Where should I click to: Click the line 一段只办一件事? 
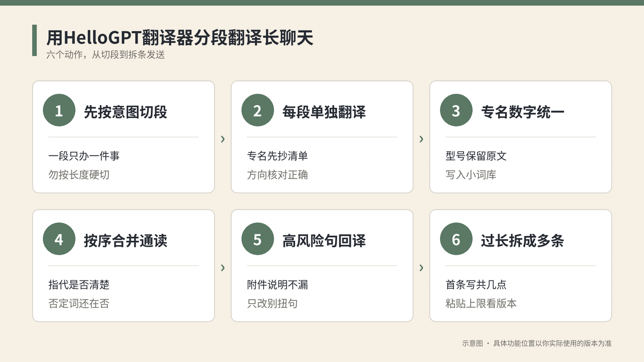point(84,156)
